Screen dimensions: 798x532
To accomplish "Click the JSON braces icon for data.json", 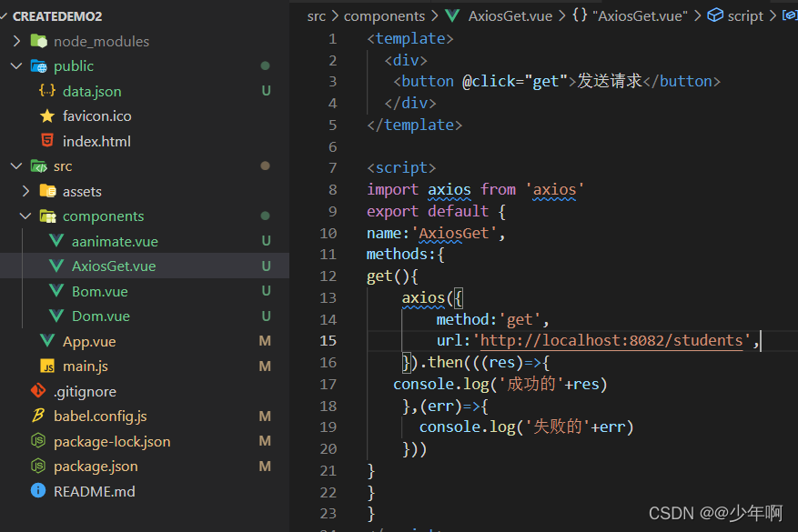I will (47, 91).
